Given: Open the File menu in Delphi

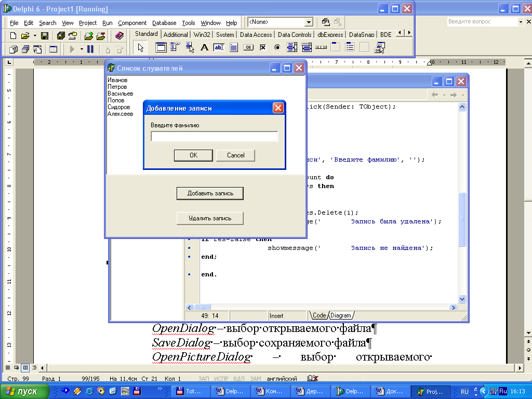Looking at the screenshot, I should (x=14, y=23).
